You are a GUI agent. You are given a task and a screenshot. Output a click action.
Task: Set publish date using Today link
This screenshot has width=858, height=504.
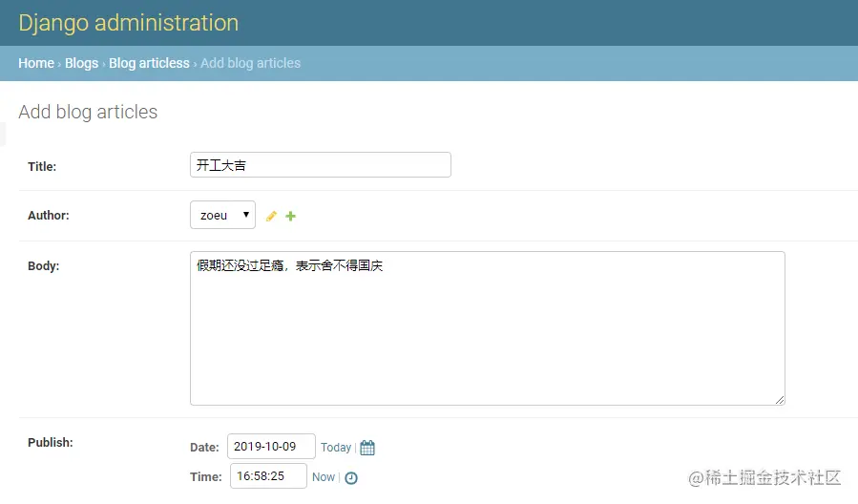(x=335, y=447)
